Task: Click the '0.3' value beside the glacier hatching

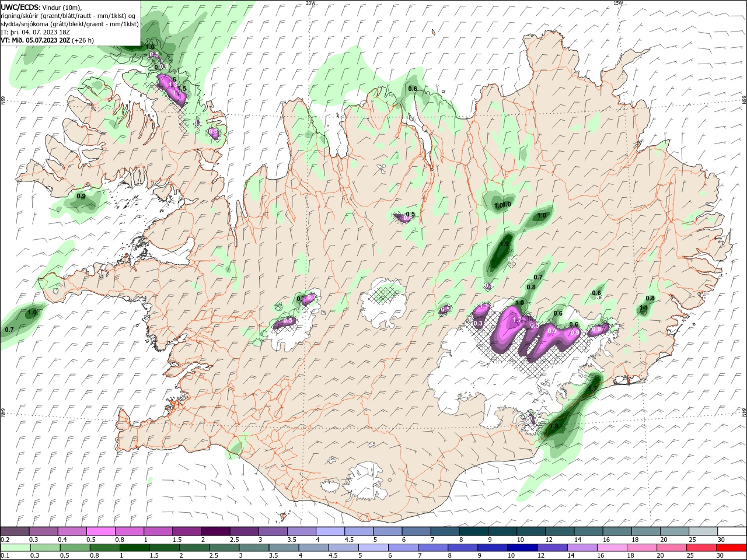Action: [x=477, y=323]
